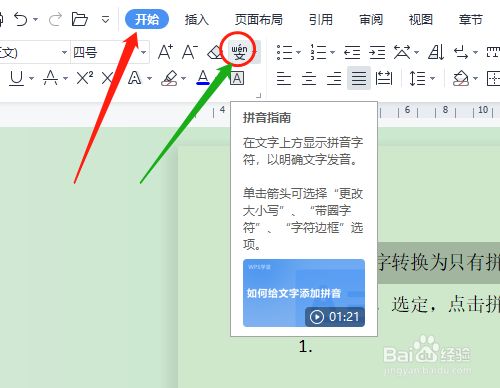Toggle justified alignment
Screen dimensions: 500x388
point(359,78)
